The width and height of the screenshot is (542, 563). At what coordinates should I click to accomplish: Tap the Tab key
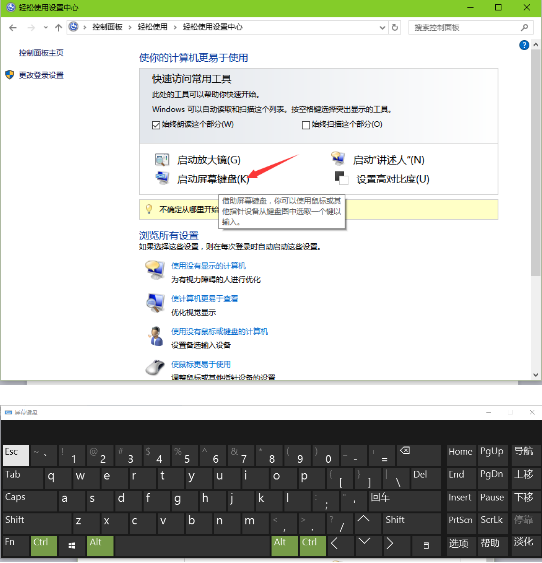click(23, 478)
